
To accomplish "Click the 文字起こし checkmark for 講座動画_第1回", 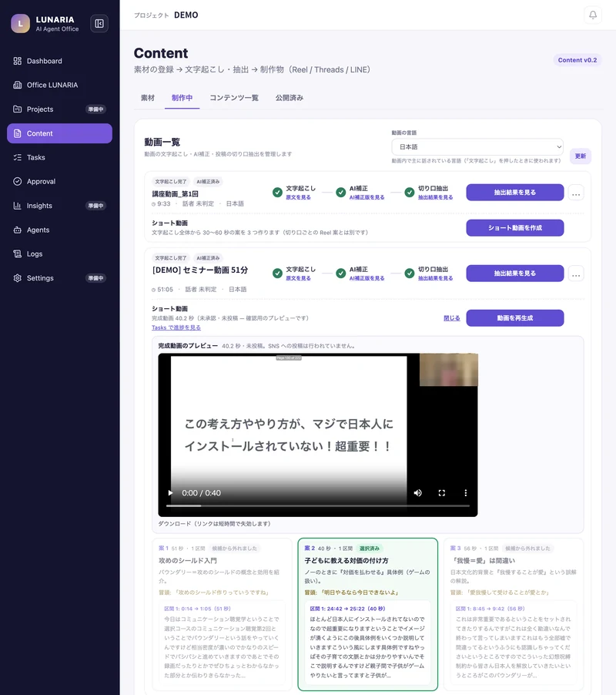I will (x=277, y=193).
